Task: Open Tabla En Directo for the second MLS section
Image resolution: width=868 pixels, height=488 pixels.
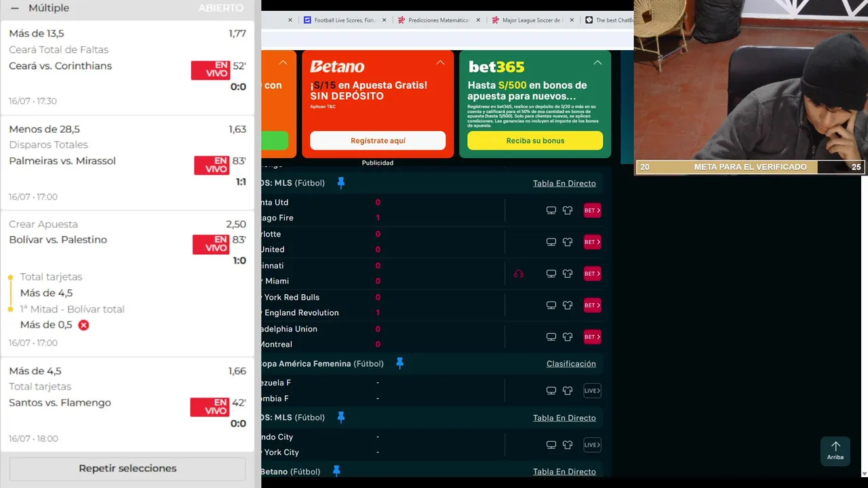Action: click(564, 418)
